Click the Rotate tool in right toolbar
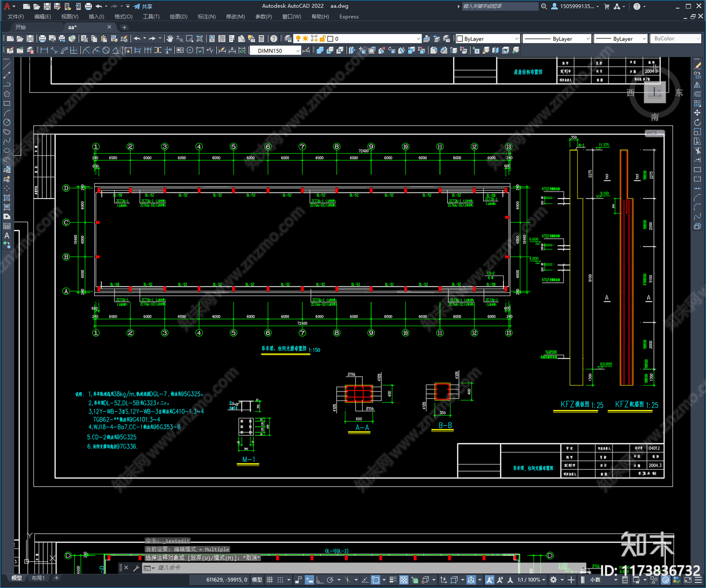Screen dimensions: 706x588 point(697,122)
